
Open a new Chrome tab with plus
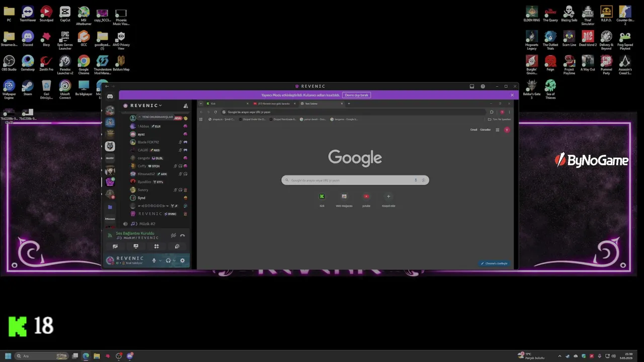349,104
